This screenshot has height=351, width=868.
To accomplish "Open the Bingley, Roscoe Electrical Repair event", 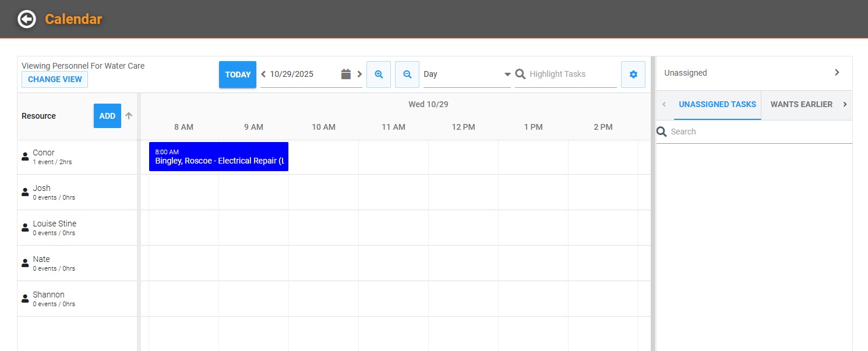I will (x=219, y=157).
